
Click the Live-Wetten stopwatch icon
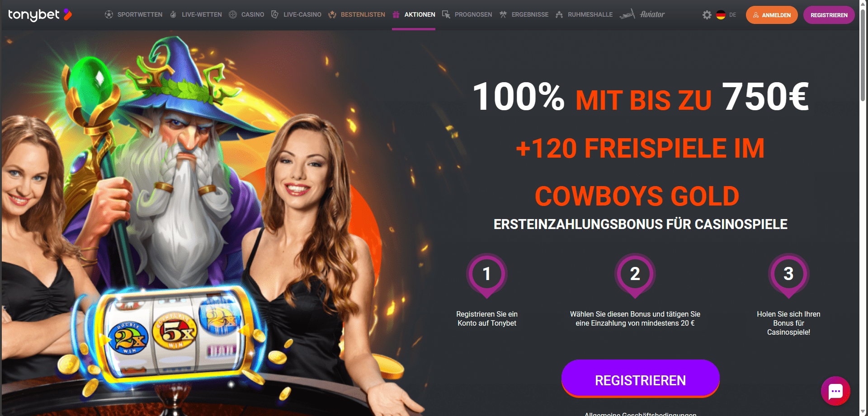pyautogui.click(x=173, y=14)
